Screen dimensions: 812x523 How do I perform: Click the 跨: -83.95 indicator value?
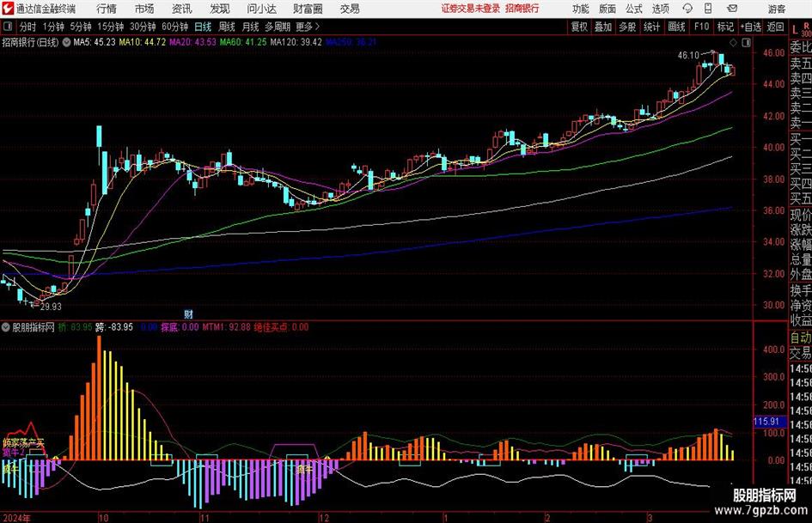114,327
